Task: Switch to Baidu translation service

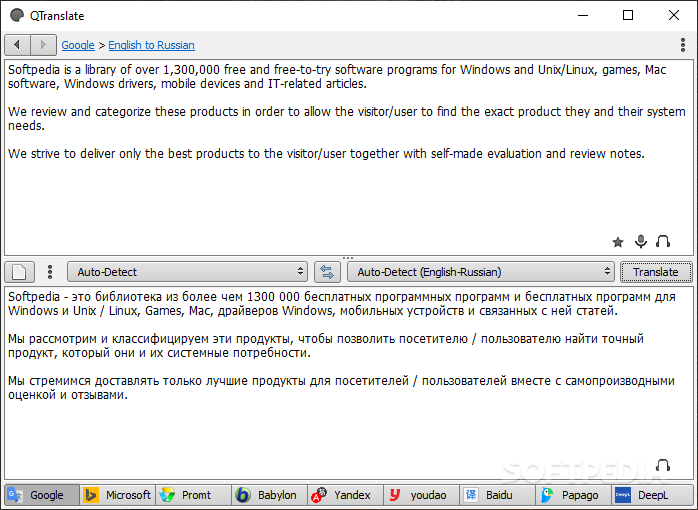Action: pyautogui.click(x=498, y=495)
